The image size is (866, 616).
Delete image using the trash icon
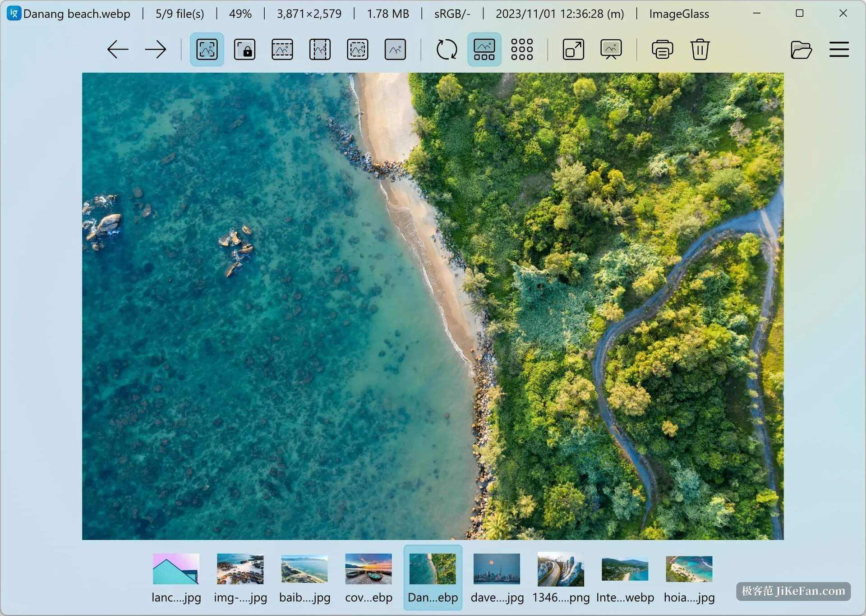[700, 50]
